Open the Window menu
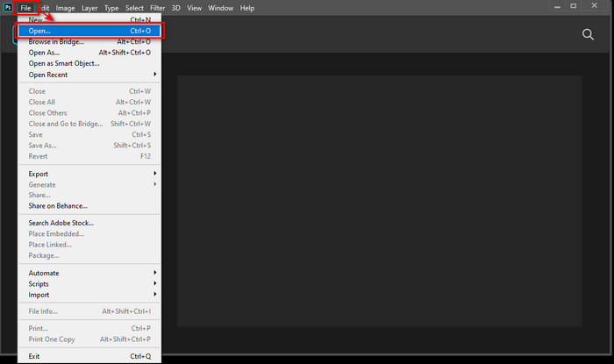The width and height of the screenshot is (614, 364). [x=220, y=8]
